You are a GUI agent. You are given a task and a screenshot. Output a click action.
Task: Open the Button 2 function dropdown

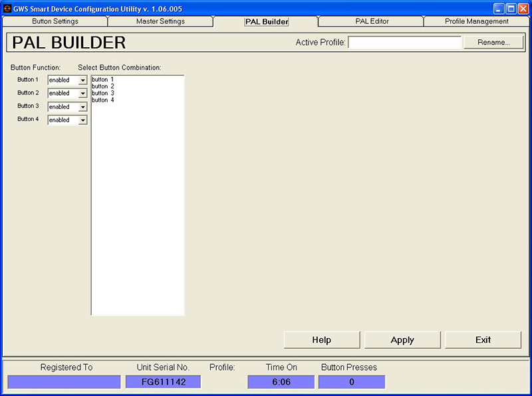coord(68,93)
